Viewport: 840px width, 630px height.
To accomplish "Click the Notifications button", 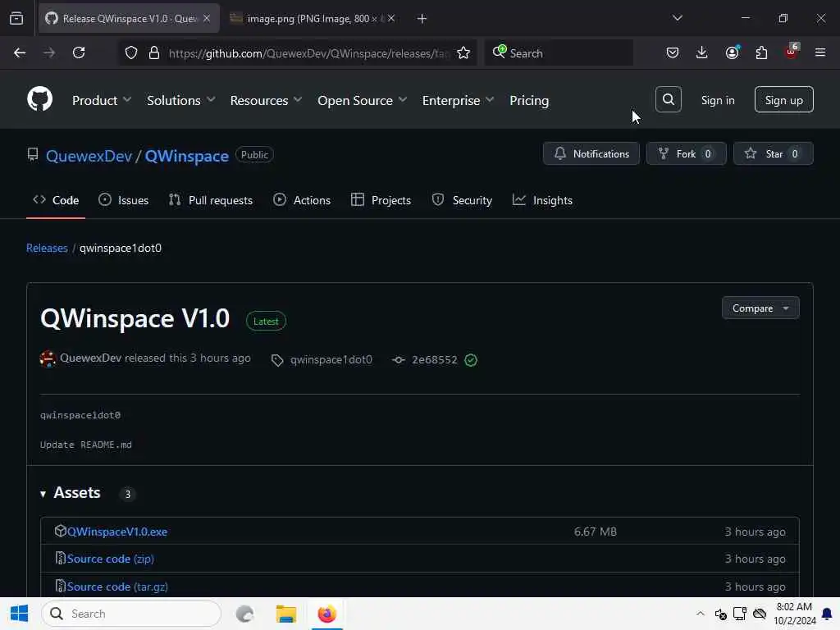I will [x=591, y=153].
